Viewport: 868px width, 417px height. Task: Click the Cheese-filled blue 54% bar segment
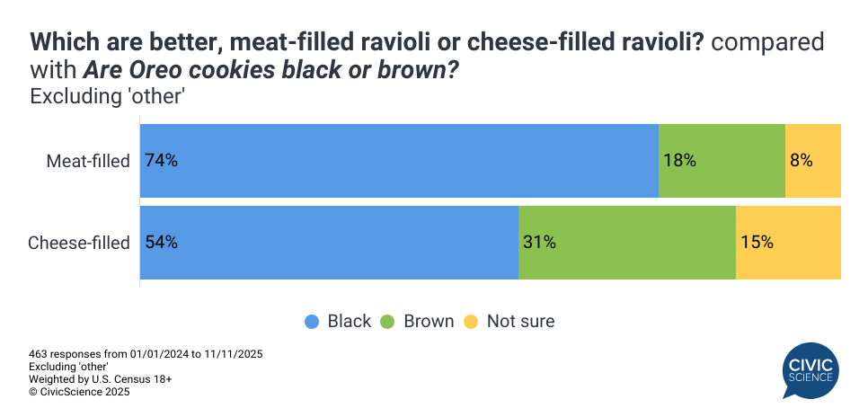click(x=329, y=243)
